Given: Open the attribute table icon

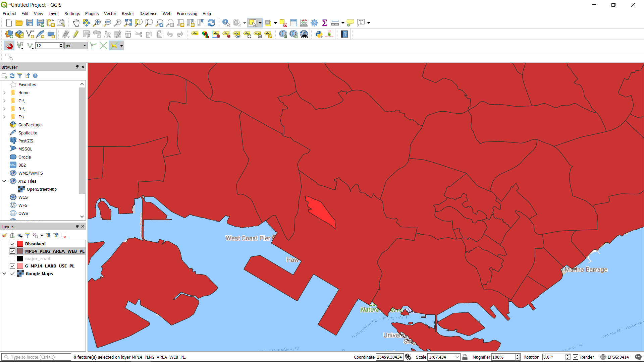Looking at the screenshot, I should coord(293,23).
